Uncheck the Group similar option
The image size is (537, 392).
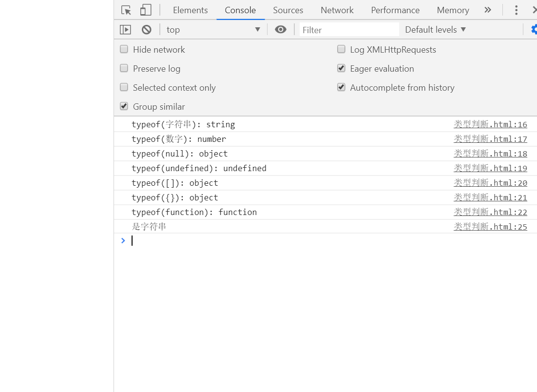124,106
